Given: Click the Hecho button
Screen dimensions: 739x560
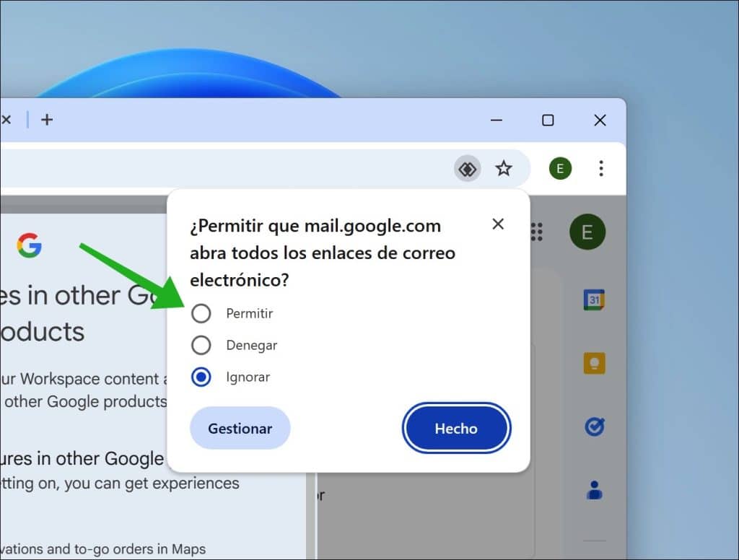Looking at the screenshot, I should [456, 428].
